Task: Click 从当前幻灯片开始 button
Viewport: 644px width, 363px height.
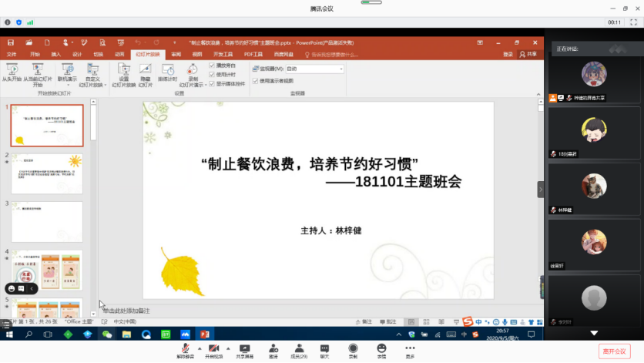Action: (38, 76)
